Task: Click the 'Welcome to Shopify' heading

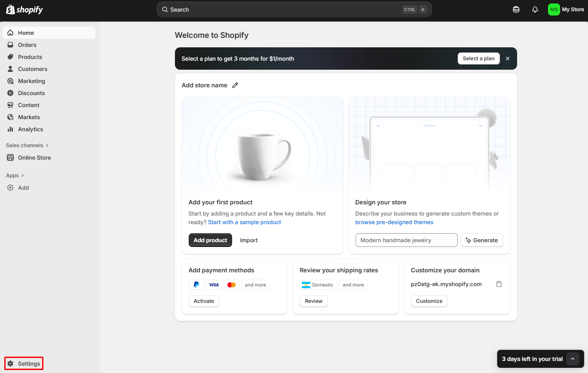Action: pos(211,35)
